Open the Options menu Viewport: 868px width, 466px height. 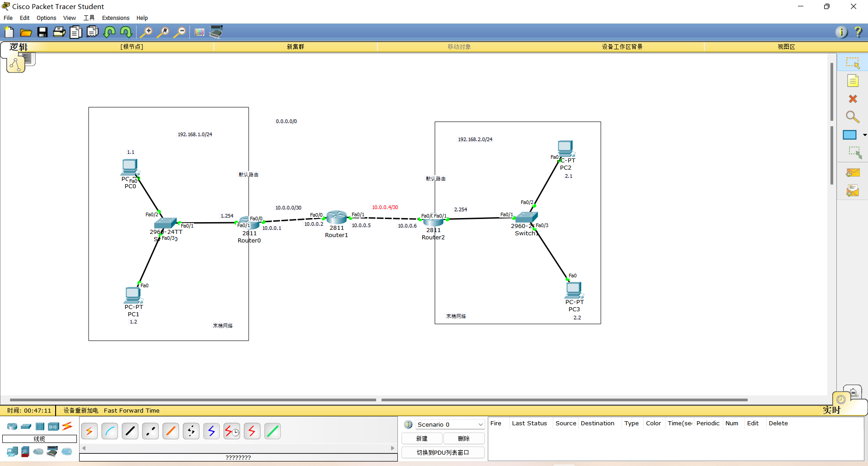(46, 18)
